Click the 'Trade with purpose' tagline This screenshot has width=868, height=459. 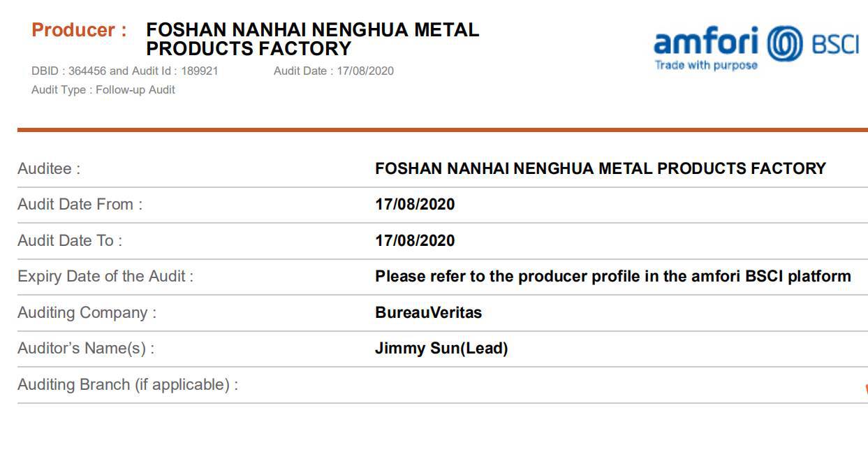tap(705, 66)
